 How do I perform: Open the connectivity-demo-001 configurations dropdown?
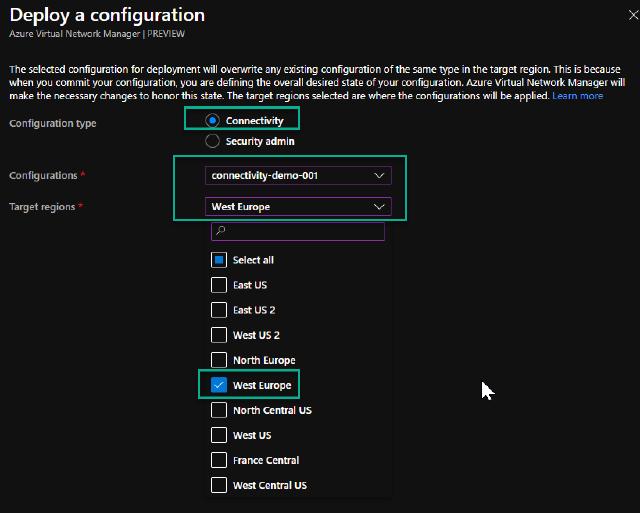click(x=297, y=175)
